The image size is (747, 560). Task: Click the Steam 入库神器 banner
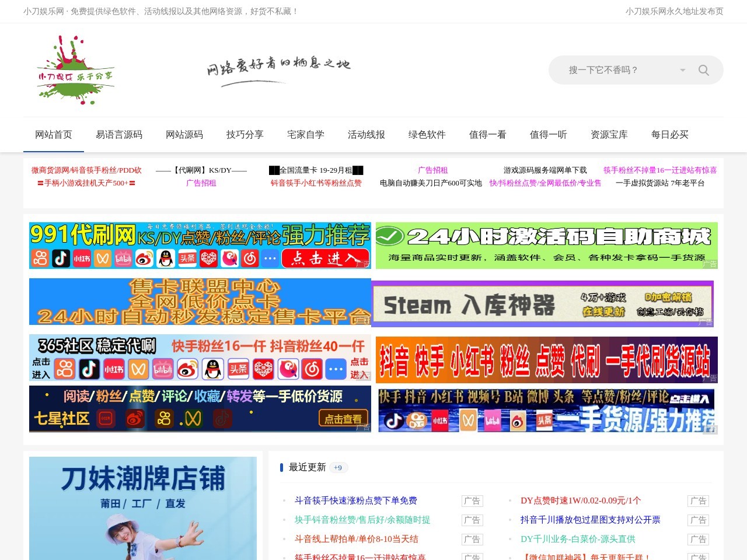[543, 304]
